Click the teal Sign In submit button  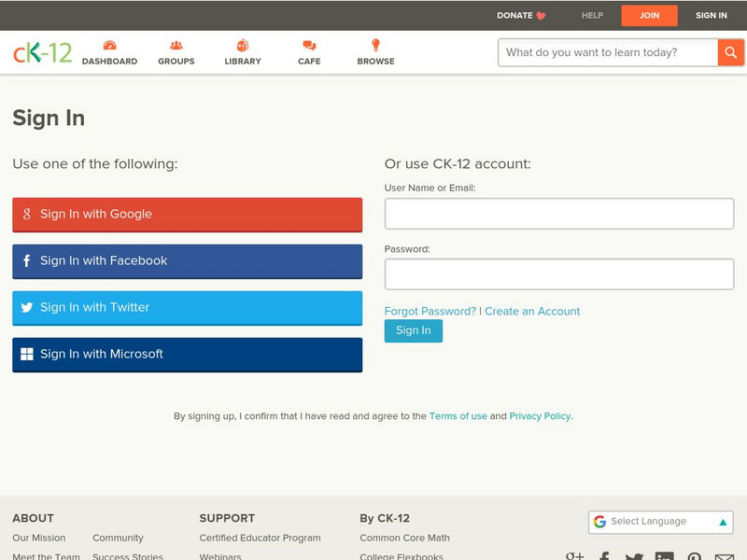pyautogui.click(x=413, y=331)
